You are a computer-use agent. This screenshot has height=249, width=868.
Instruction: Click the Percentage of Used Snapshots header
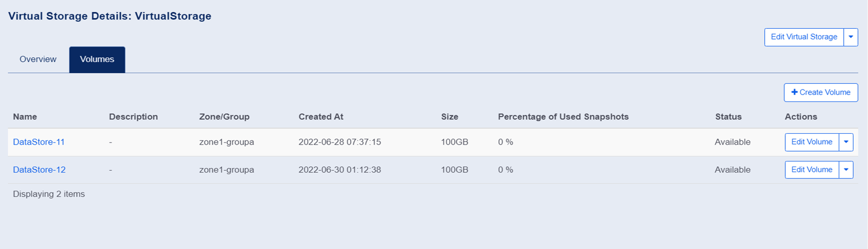563,117
